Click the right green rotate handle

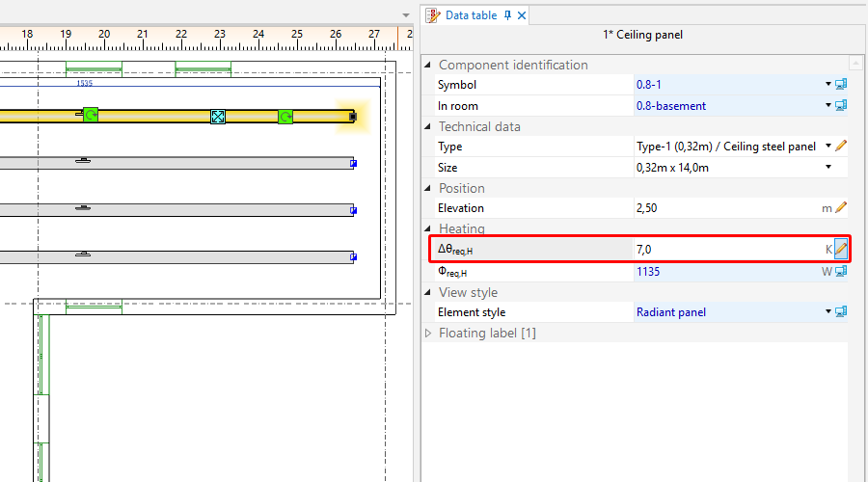coord(285,117)
